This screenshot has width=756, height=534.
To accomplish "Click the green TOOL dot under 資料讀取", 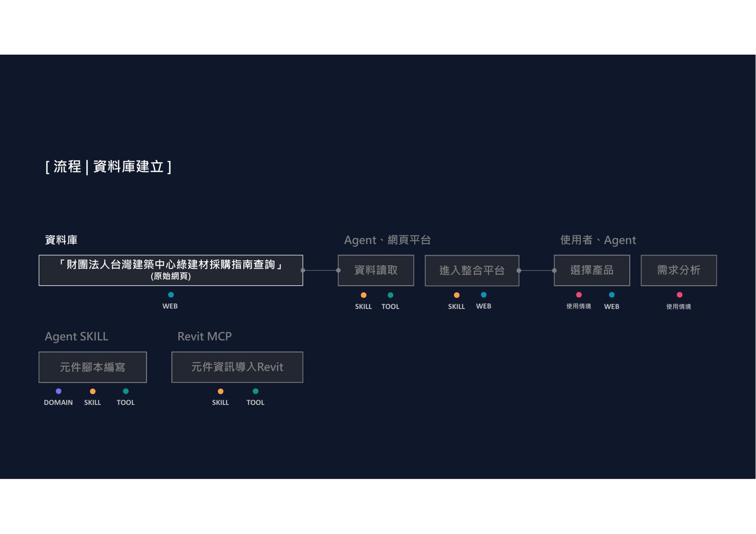I will click(x=390, y=295).
